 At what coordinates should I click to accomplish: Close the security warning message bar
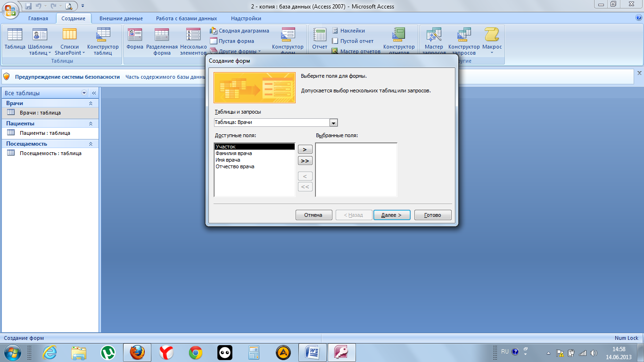click(x=639, y=73)
